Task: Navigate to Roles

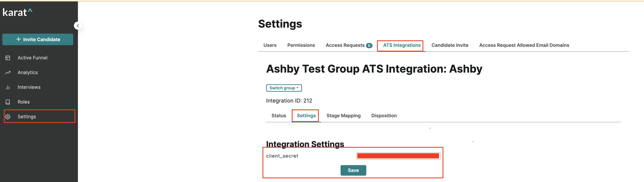Action: pyautogui.click(x=24, y=102)
